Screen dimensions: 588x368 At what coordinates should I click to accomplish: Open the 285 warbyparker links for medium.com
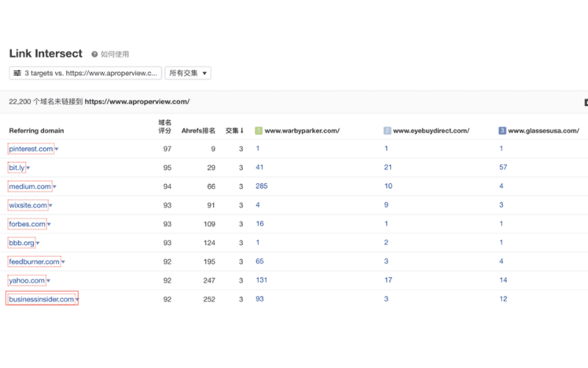(x=262, y=186)
